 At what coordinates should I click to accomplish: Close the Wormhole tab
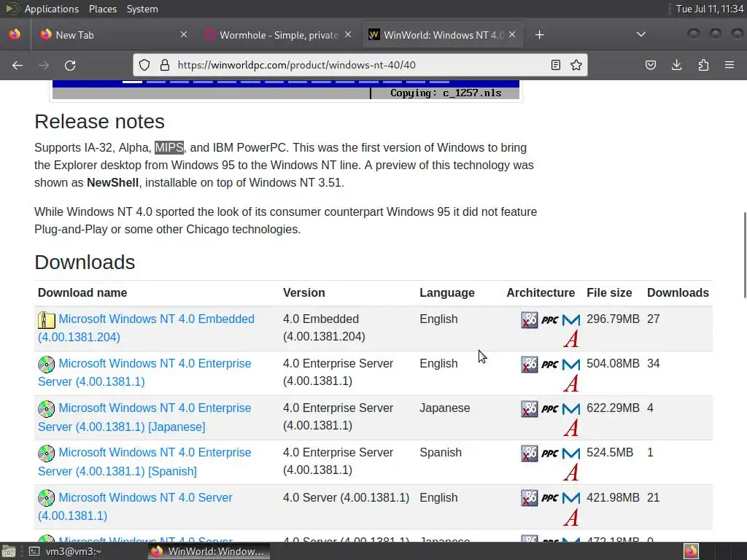[348, 34]
